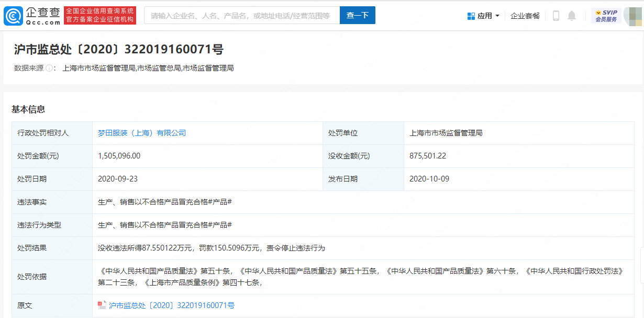This screenshot has height=318, width=644.
Task: Select the penalty date 2020-09-23
Action: point(118,179)
